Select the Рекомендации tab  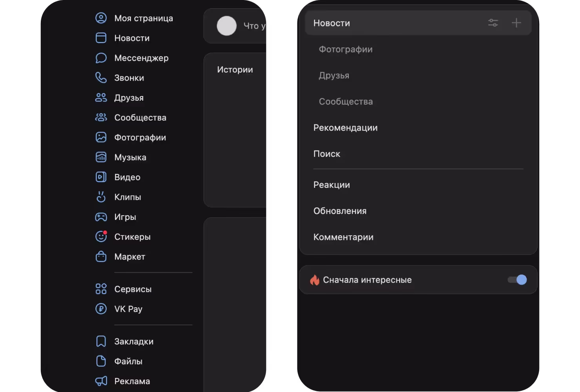tap(345, 128)
